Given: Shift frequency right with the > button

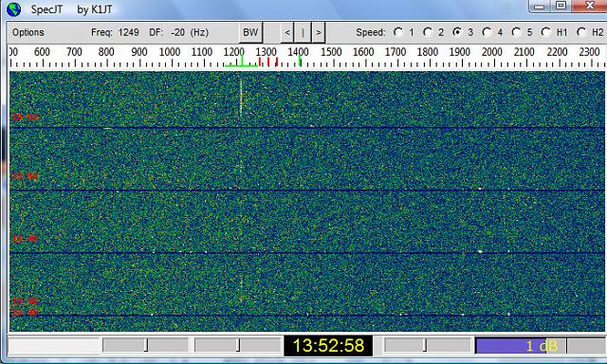Looking at the screenshot, I should pyautogui.click(x=319, y=32).
